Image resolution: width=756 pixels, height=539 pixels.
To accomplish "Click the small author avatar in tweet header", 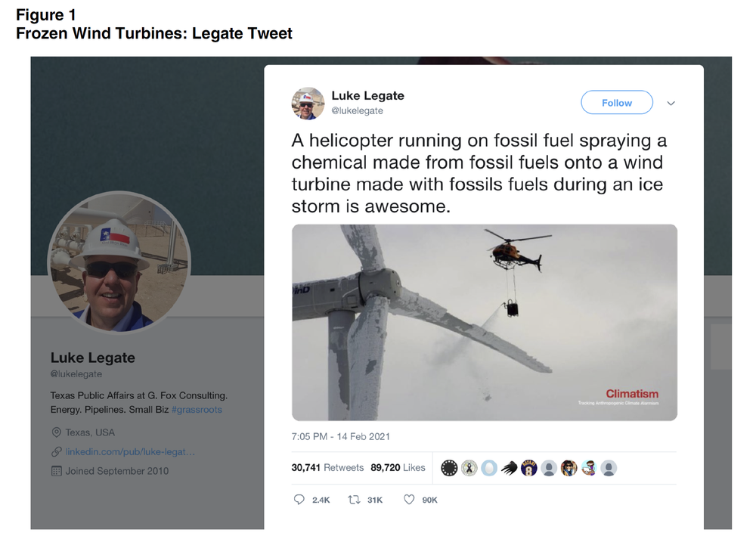I will pos(308,103).
